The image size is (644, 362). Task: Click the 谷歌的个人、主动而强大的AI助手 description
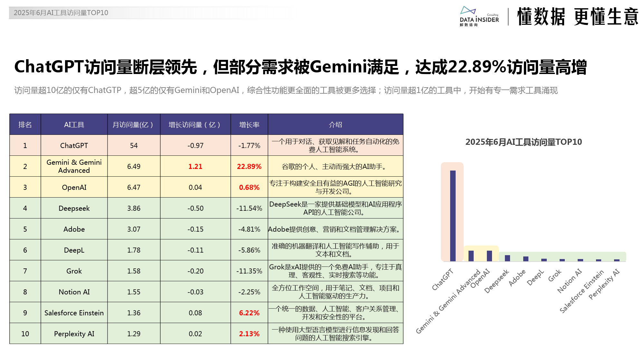[336, 166]
